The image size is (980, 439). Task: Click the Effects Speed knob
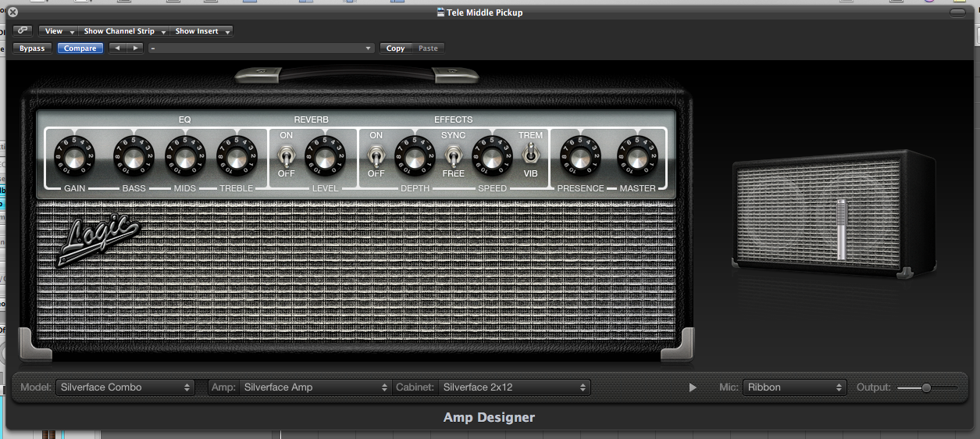pyautogui.click(x=491, y=158)
